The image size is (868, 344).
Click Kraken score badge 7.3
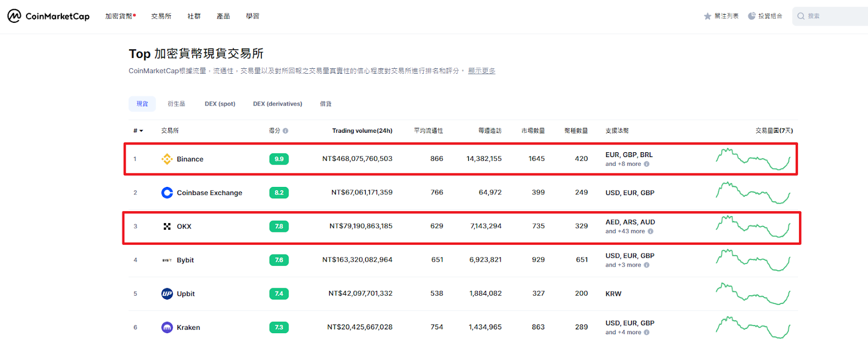pyautogui.click(x=279, y=327)
